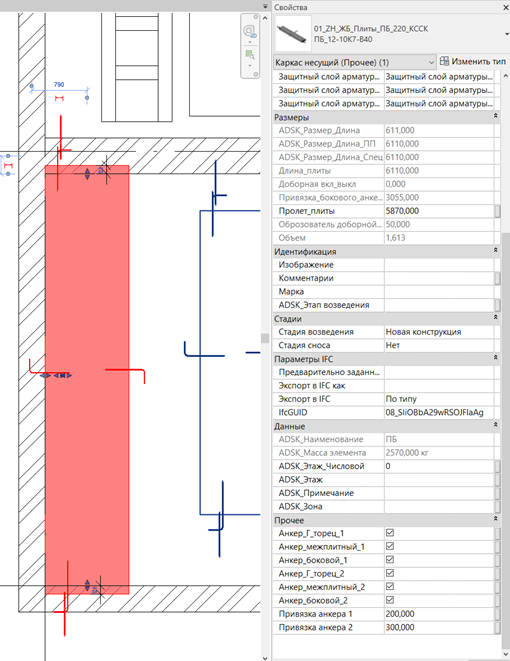This screenshot has height=661, width=510.
Task: Open the Каркас несущий (Прочее) dropdown
Action: click(354, 62)
